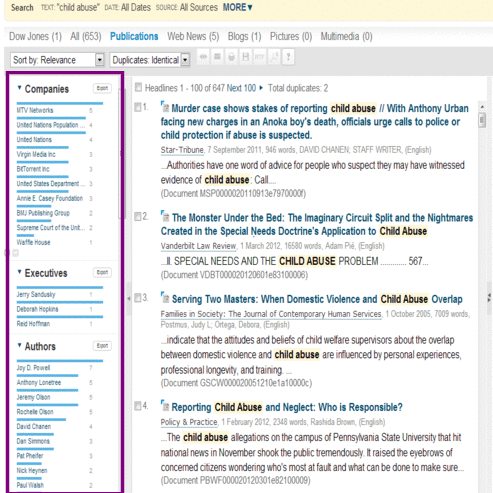Open the Blogs (1) tab

tap(244, 36)
